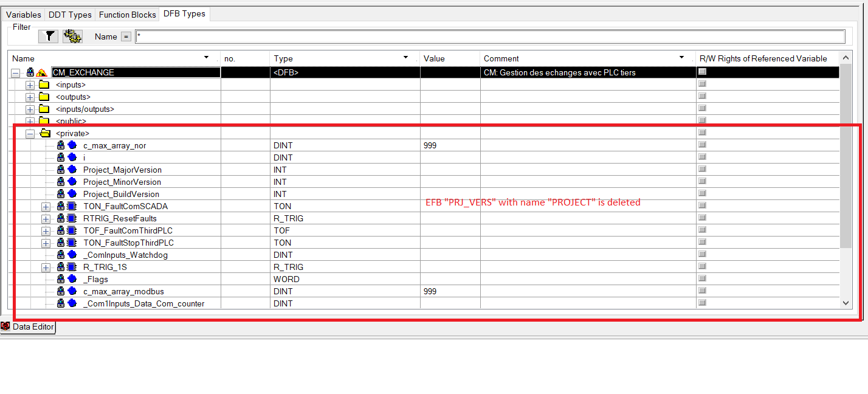Click the lock icon of c_max_array_nor
The height and width of the screenshot is (394, 868).
(61, 145)
